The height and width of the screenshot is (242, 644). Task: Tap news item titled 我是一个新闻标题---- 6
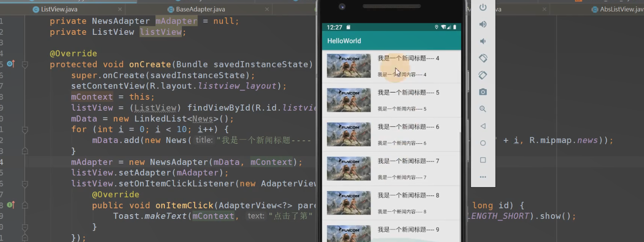pos(391,134)
